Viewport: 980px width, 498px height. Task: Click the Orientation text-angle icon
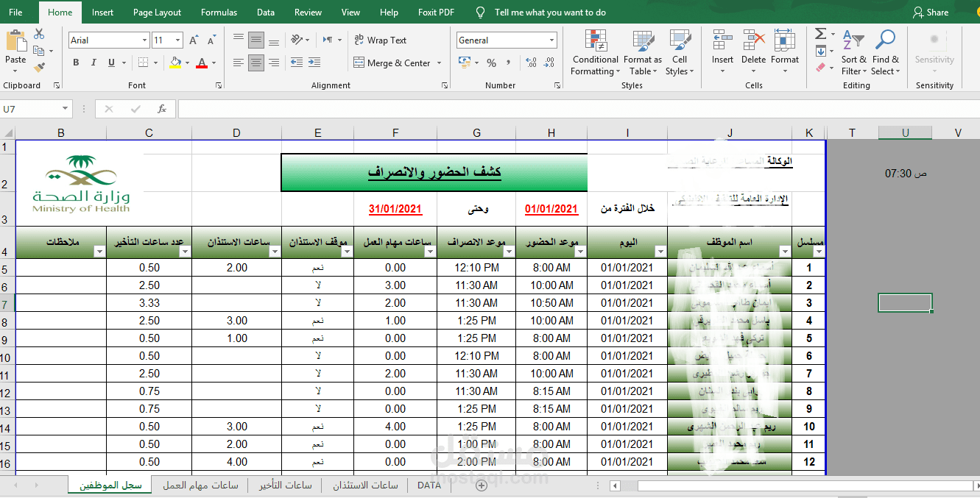(297, 40)
